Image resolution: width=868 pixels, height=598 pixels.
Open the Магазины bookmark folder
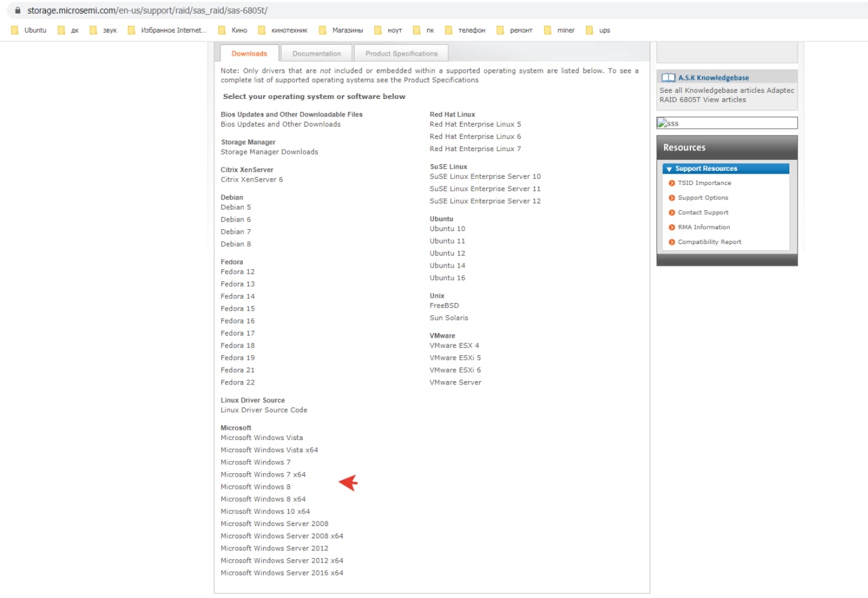pos(340,30)
